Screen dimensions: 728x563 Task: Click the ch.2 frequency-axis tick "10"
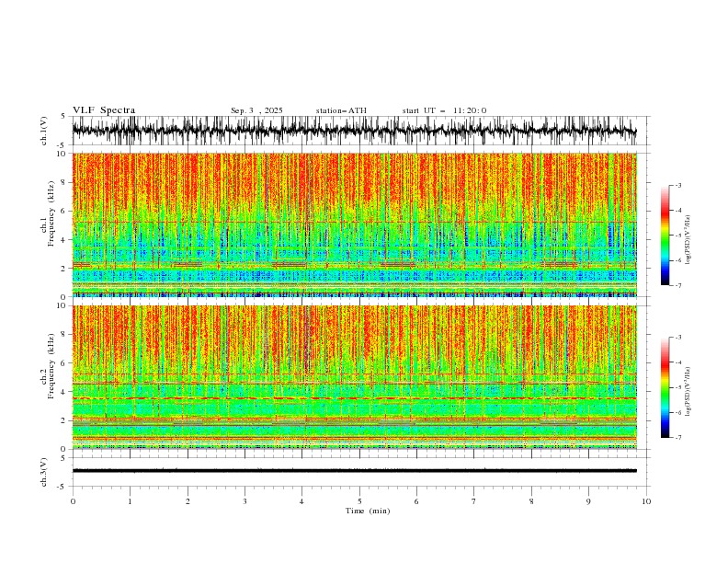click(x=63, y=305)
